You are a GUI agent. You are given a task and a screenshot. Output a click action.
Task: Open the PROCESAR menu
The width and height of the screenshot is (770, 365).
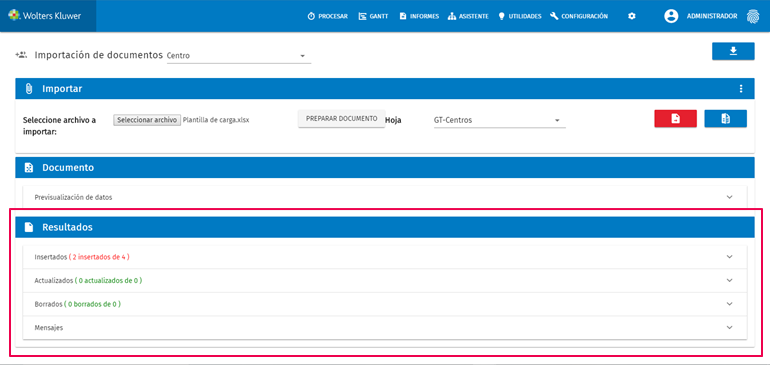(x=328, y=16)
